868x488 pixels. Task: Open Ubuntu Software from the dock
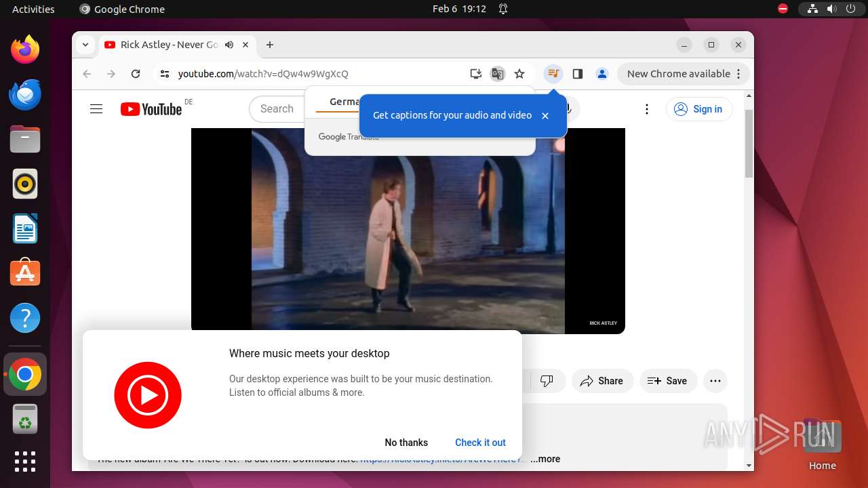(25, 273)
